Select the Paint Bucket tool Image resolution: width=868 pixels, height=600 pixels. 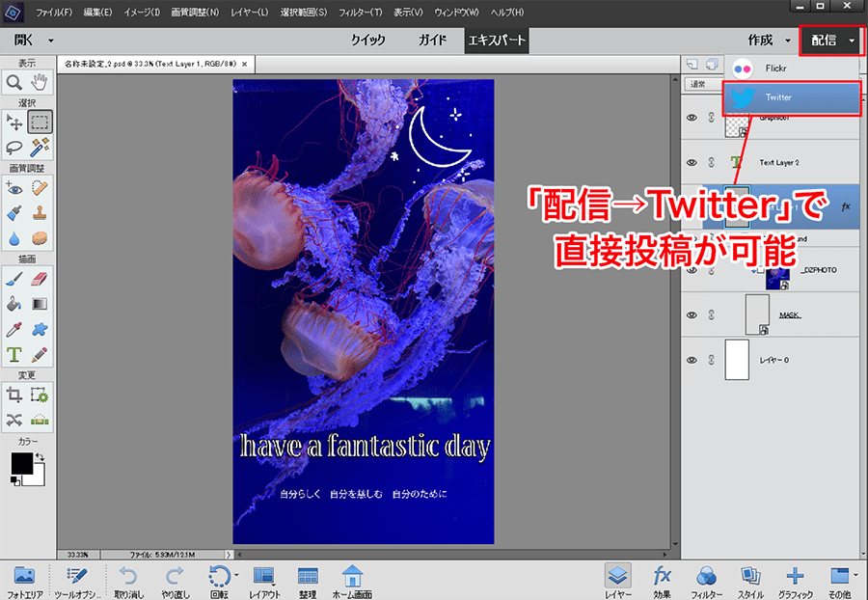click(14, 304)
